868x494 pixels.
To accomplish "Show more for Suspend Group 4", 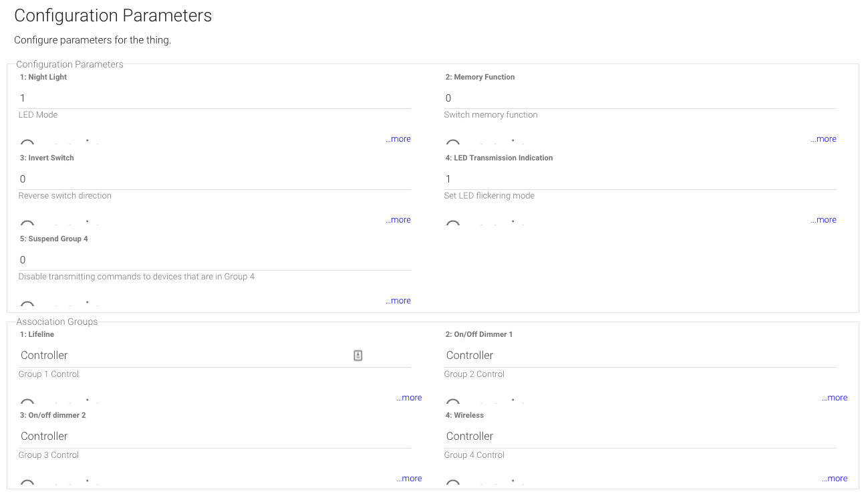I will pyautogui.click(x=398, y=301).
